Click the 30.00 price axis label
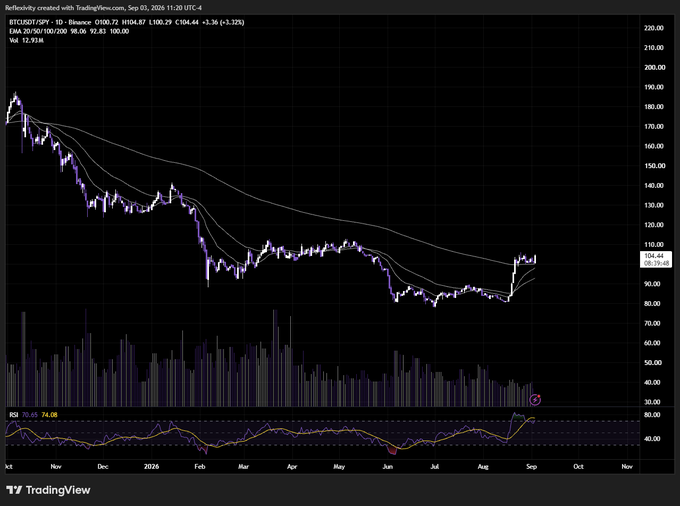 point(652,402)
